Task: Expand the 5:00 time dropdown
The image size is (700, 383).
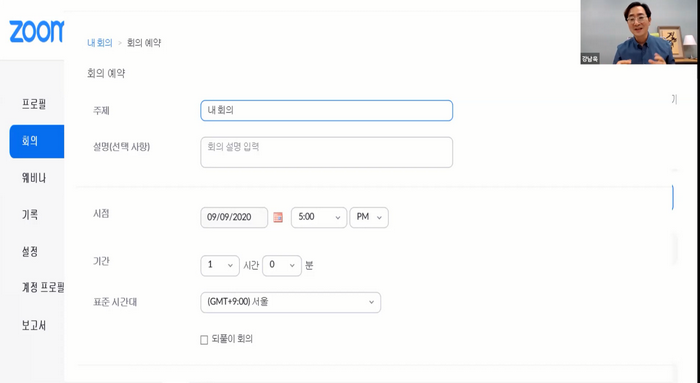Action: (x=319, y=217)
